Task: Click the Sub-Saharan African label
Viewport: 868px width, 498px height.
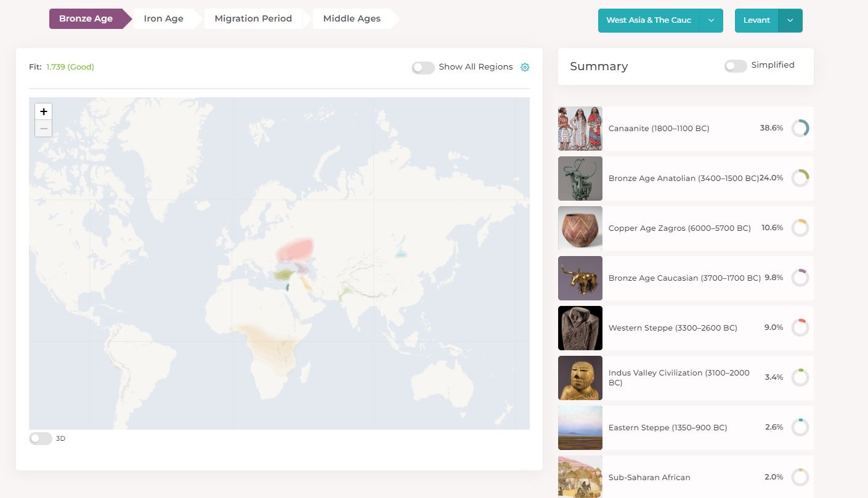Action: [x=649, y=478]
